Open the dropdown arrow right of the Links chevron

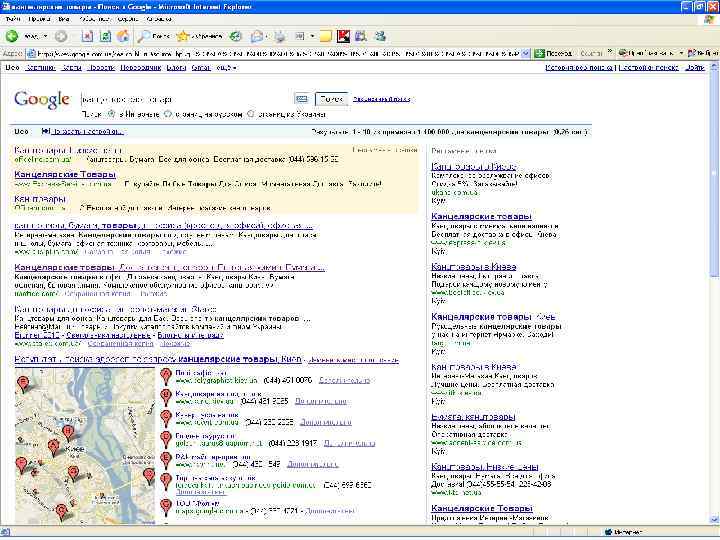(x=681, y=53)
